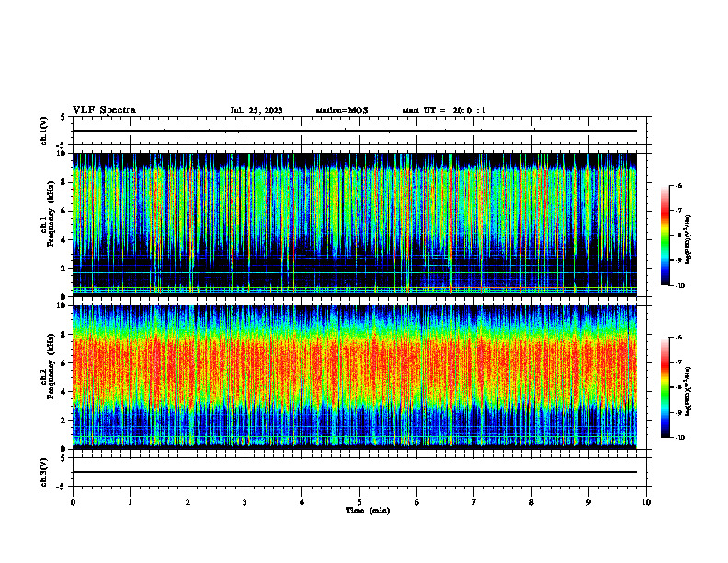Click the "station=MOS" header label
This screenshot has height=563, width=728.
click(x=342, y=110)
